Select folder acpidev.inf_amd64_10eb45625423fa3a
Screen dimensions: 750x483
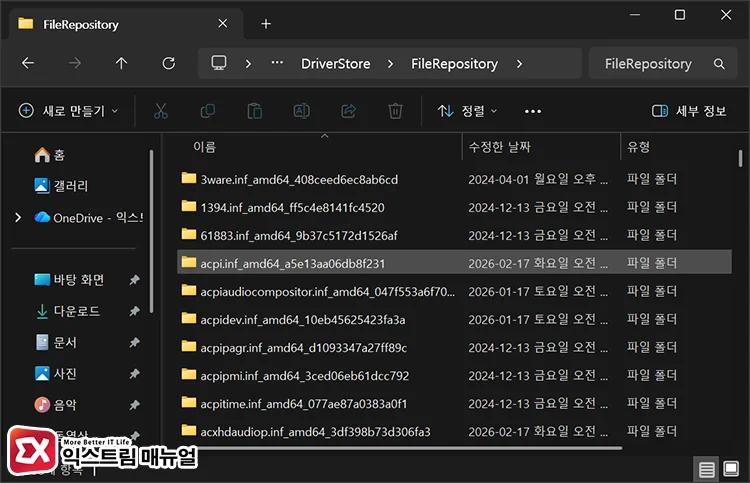click(x=454, y=319)
